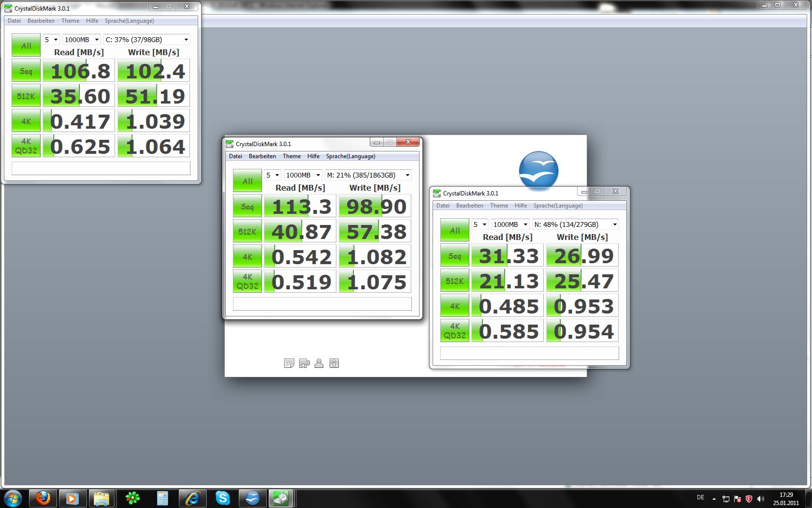The width and height of the screenshot is (812, 508).
Task: Click the puzzle-piece extensions icon
Action: click(x=304, y=363)
